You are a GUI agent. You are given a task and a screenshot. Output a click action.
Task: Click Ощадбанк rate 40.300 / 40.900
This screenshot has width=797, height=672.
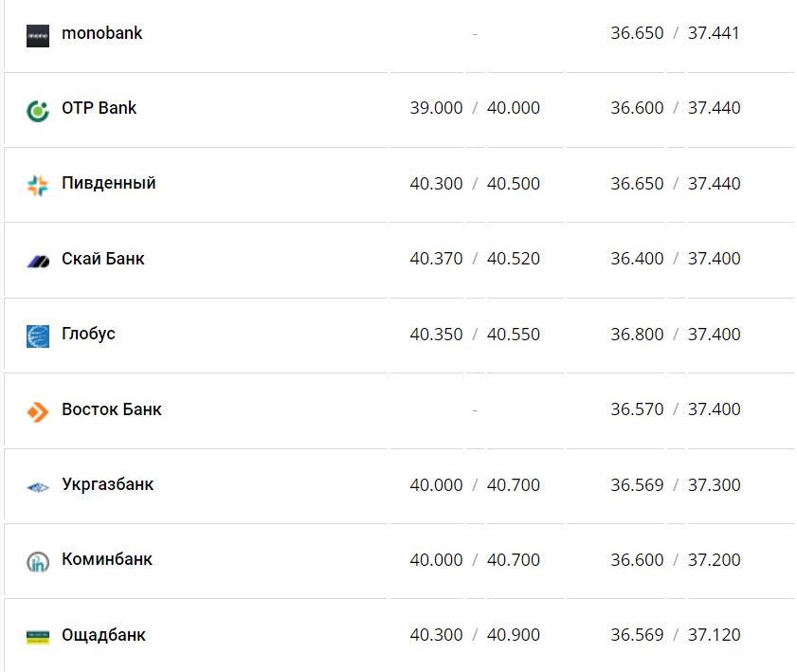coord(475,635)
